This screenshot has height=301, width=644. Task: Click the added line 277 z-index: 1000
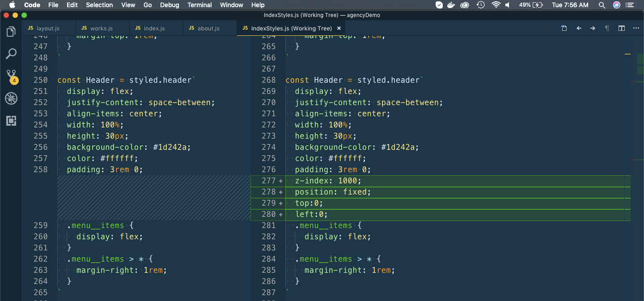pyautogui.click(x=328, y=181)
